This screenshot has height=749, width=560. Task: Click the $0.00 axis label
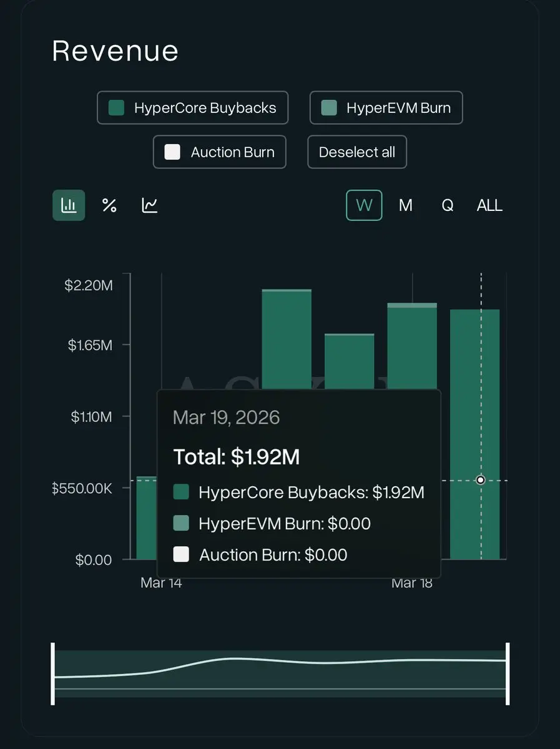click(x=94, y=560)
